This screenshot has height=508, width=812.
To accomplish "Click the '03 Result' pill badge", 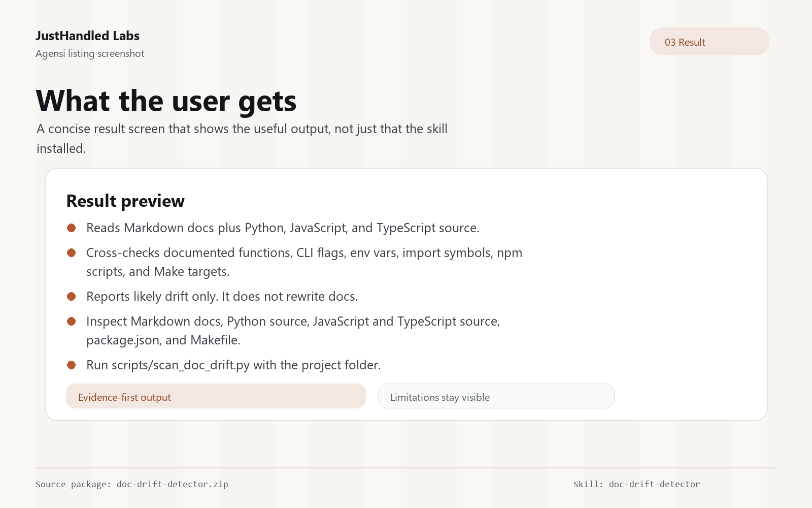I will point(709,42).
